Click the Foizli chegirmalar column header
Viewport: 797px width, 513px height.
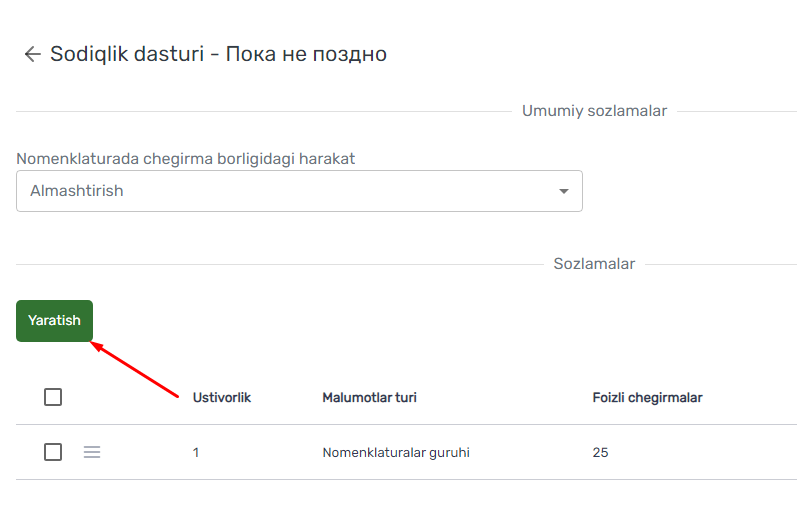(x=648, y=398)
